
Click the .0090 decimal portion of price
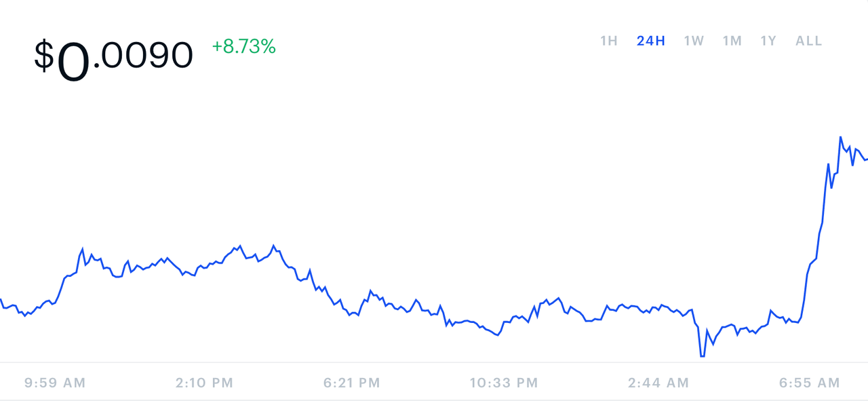pos(144,56)
